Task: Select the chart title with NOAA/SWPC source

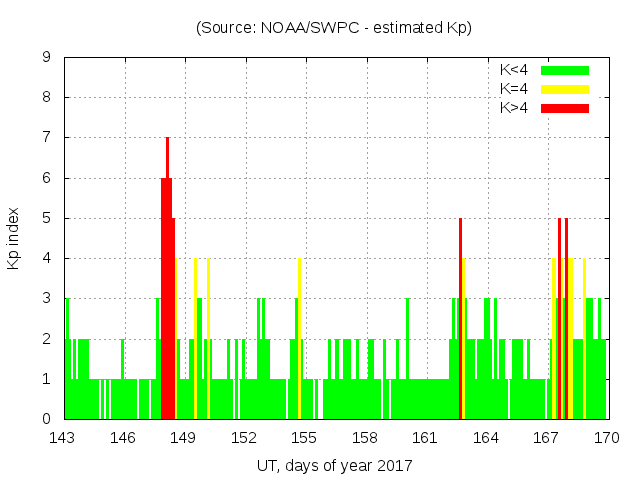Action: [x=334, y=28]
